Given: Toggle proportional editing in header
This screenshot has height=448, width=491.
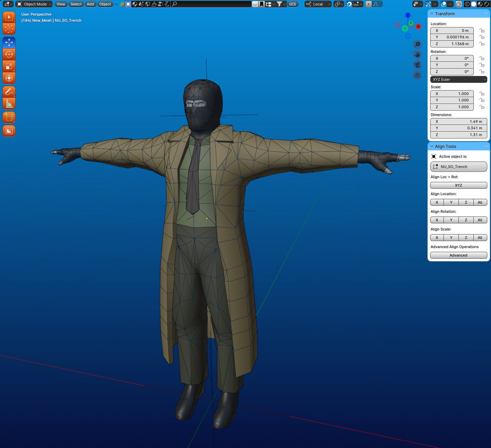Looking at the screenshot, I should click(x=369, y=4).
